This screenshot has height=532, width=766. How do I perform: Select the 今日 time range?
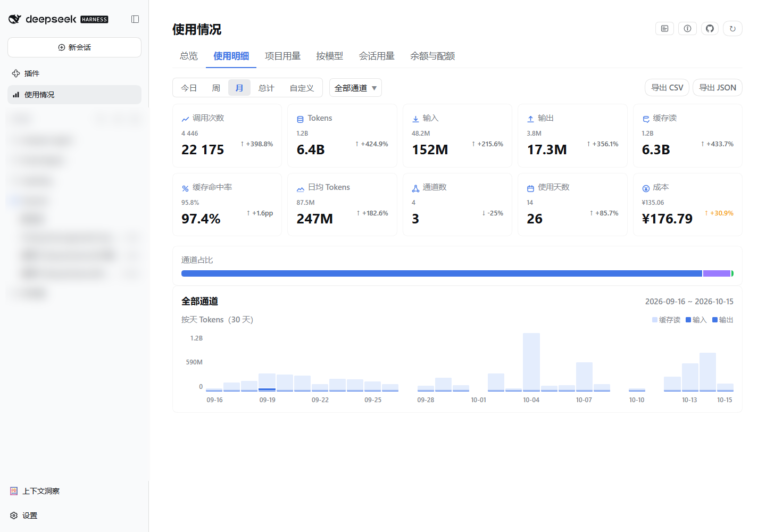[189, 88]
